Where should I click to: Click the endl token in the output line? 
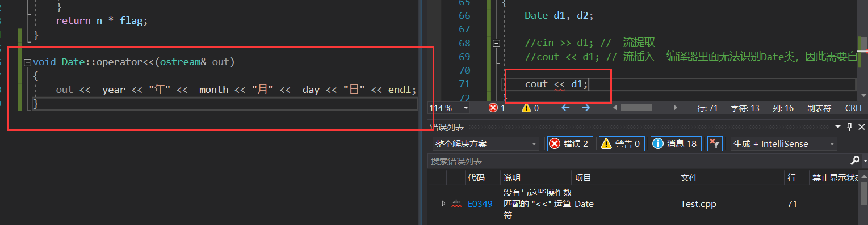tap(400, 90)
